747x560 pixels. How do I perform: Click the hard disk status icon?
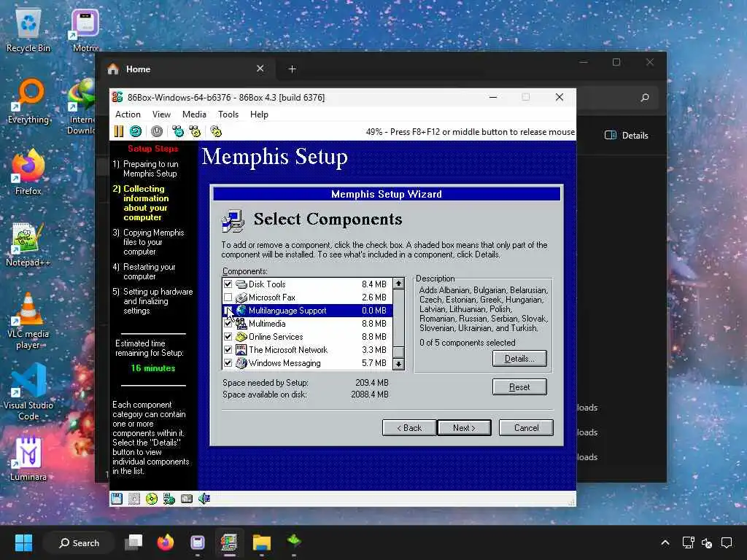tap(187, 499)
